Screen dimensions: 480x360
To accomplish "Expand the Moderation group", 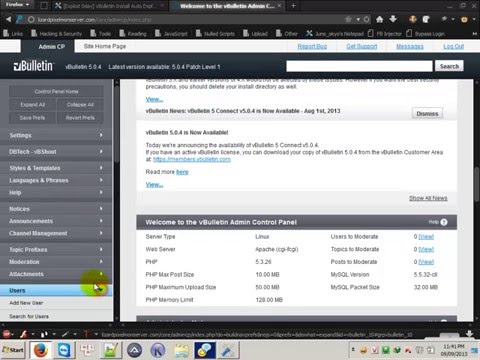I will [x=56, y=262].
